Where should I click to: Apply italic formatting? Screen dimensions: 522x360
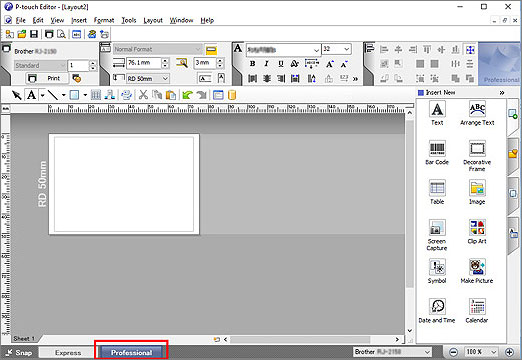click(266, 64)
